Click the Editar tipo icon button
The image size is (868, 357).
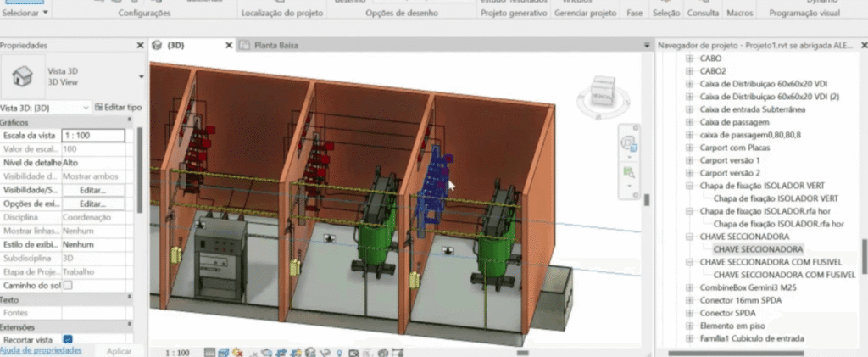[99, 108]
